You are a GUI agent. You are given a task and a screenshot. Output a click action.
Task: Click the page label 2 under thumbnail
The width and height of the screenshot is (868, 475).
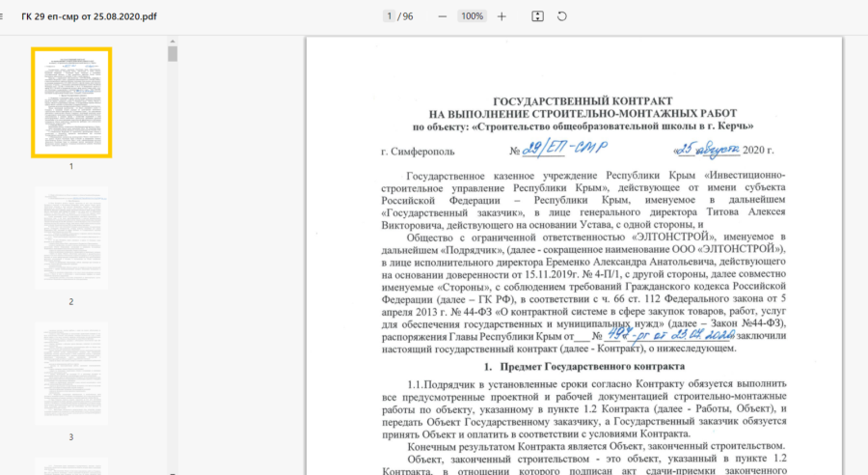pos(70,302)
